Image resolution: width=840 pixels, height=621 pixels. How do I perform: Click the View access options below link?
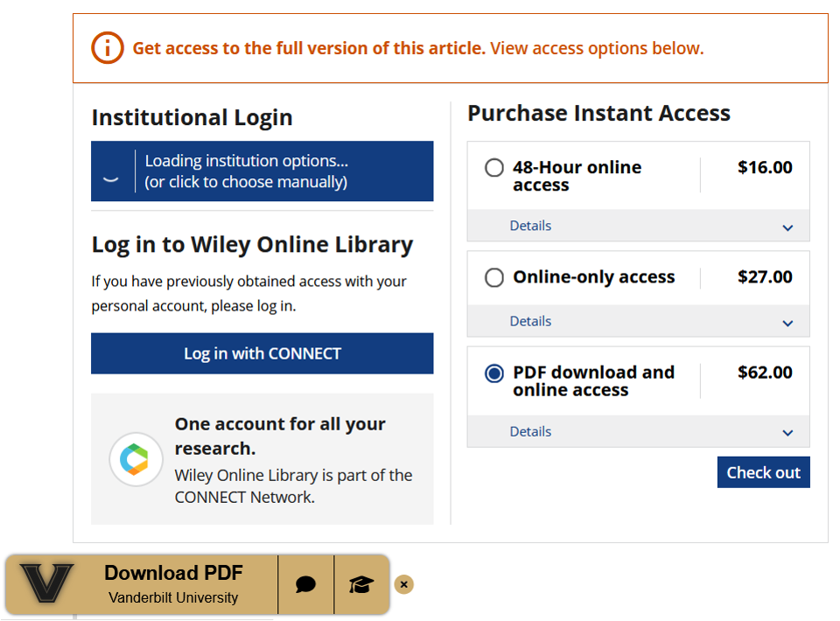tap(600, 48)
